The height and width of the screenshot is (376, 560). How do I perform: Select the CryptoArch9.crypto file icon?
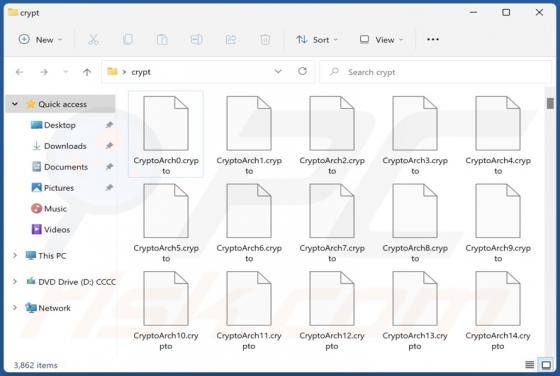click(498, 211)
